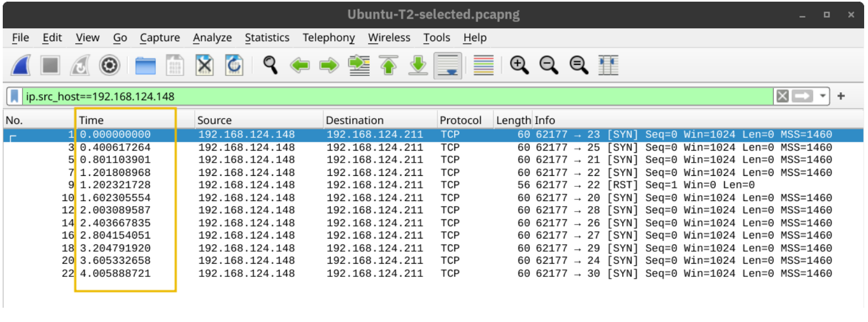
Task: Open capture options gear icon
Action: (x=109, y=65)
